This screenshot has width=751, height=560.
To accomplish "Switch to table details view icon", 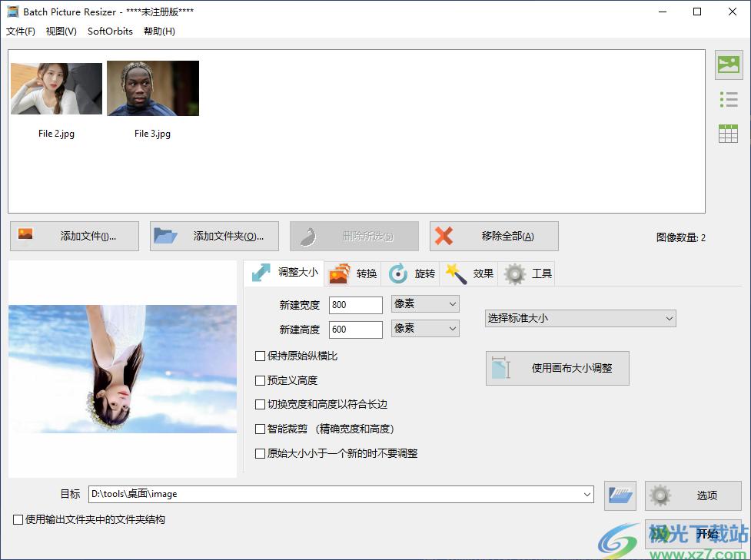I will point(728,134).
